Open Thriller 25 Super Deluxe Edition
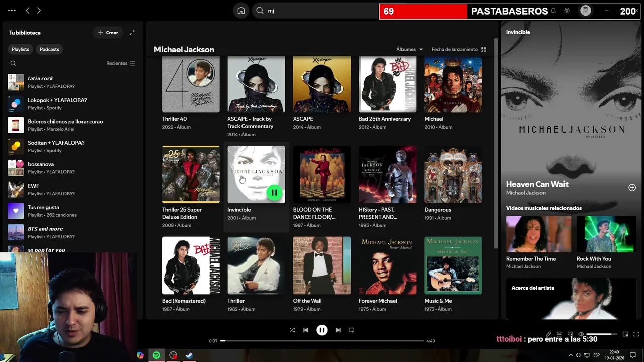Screen dimensions: 644x362 pos(191,174)
